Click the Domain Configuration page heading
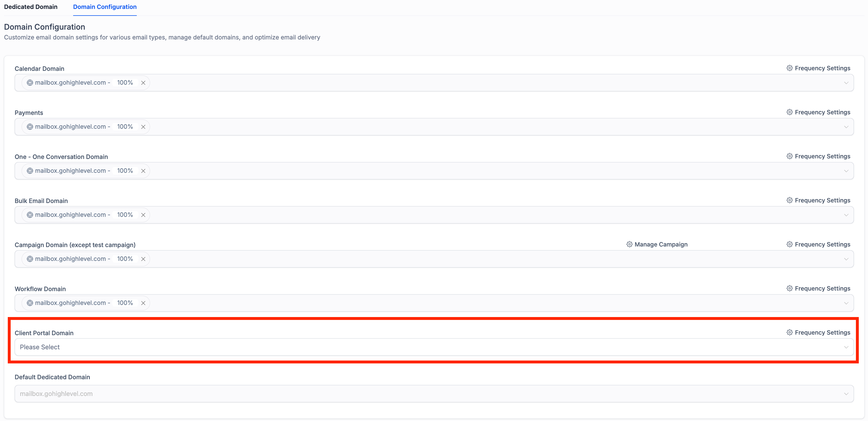 click(44, 27)
